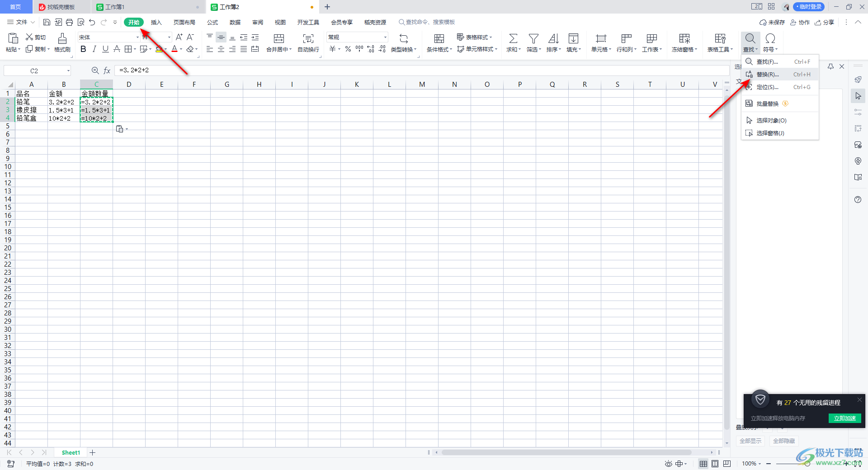This screenshot has width=868, height=470.
Task: Click the Sort (排序) icon
Action: [553, 38]
